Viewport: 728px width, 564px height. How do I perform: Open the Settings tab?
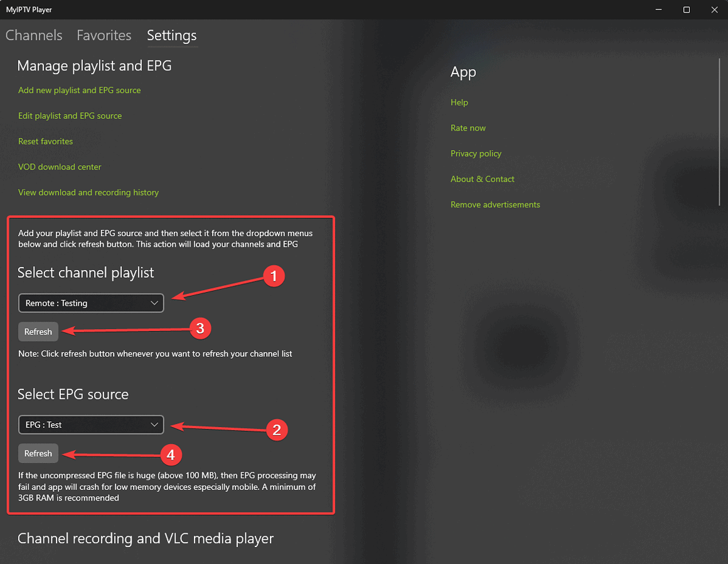click(171, 35)
